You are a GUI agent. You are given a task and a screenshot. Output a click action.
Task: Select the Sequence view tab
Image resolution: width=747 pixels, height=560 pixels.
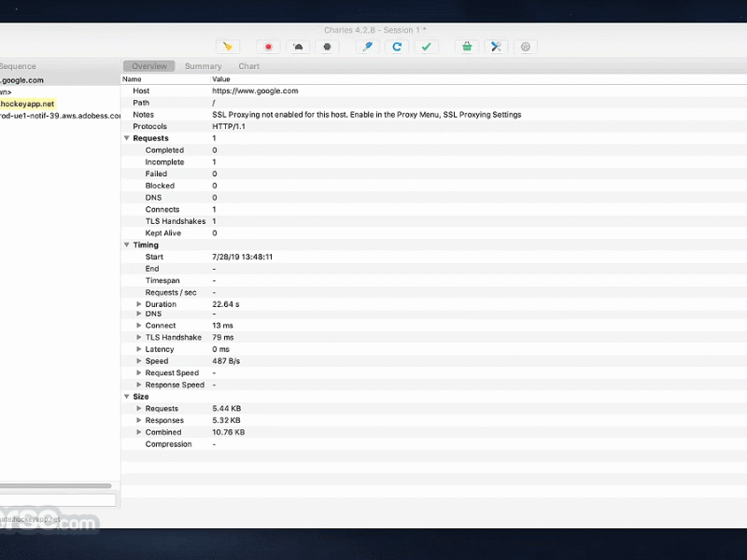click(x=18, y=66)
